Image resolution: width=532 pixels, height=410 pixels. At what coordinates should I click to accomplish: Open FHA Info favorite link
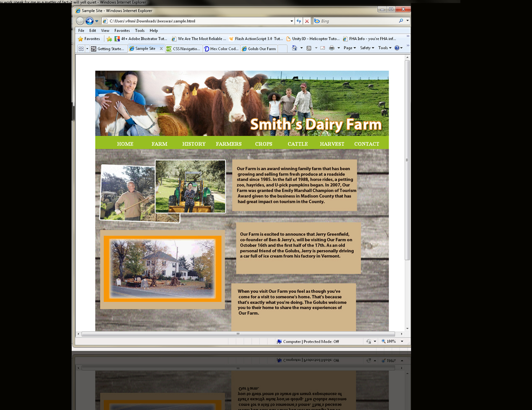[369, 39]
